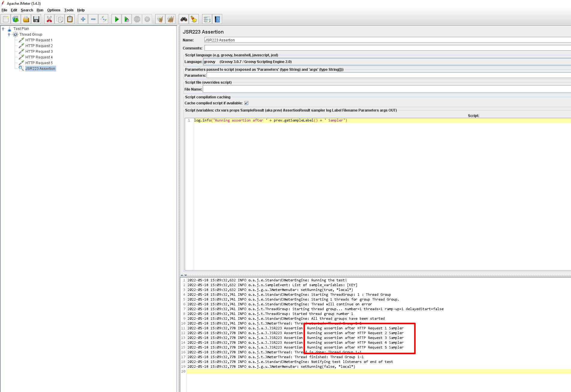Click the Shutdown test toolbar icon
Image resolution: width=571 pixels, height=392 pixels.
click(x=147, y=19)
